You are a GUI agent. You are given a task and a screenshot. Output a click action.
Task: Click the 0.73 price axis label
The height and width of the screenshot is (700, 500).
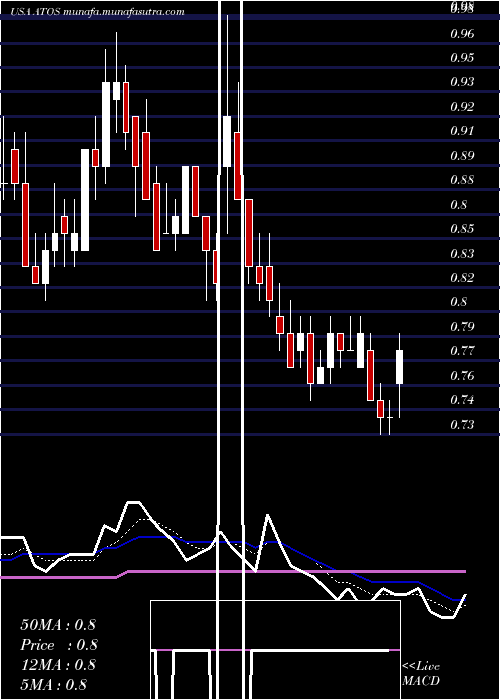coord(462,424)
